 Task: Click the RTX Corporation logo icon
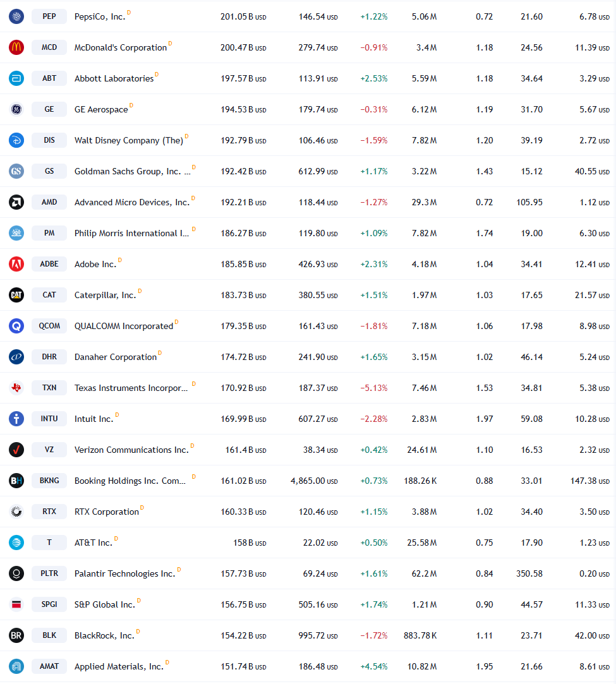(x=16, y=512)
